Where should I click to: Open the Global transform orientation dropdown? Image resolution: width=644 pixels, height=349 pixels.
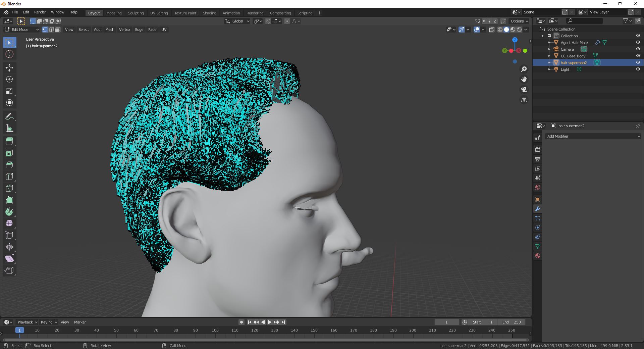(237, 21)
